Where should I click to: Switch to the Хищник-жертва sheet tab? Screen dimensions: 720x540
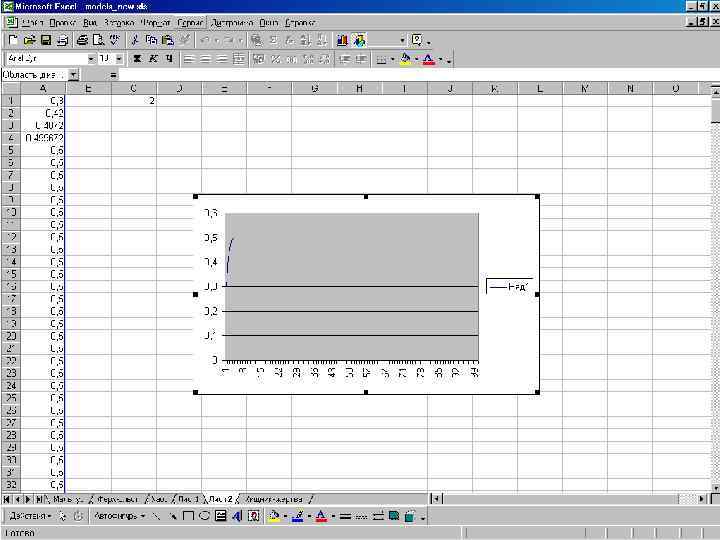click(x=274, y=499)
